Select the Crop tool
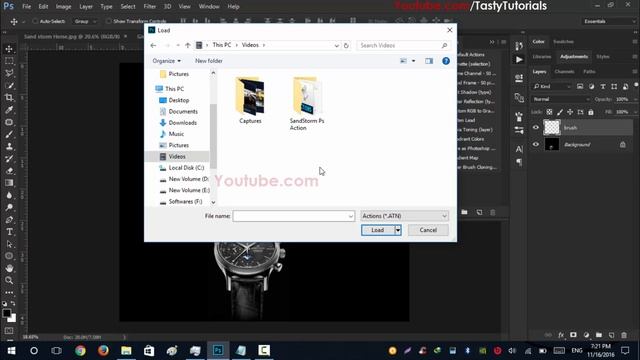Screen dimensions: 640x360 point(9,98)
